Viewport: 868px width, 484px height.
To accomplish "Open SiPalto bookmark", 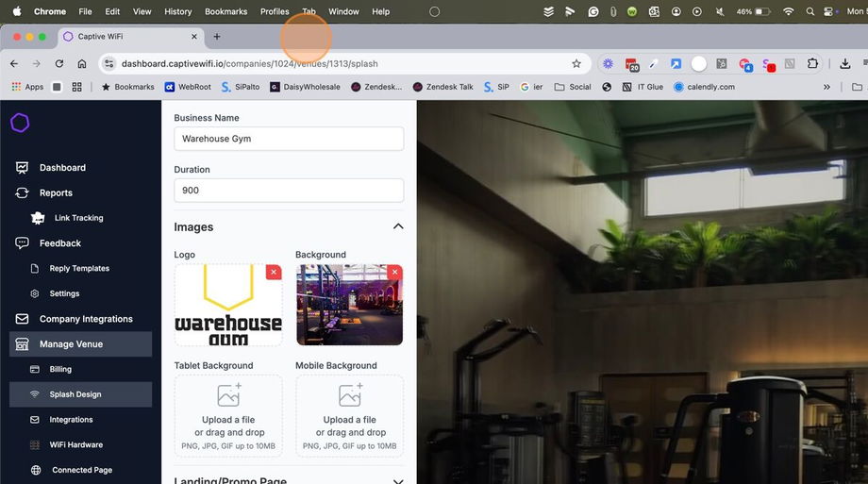I will click(241, 87).
